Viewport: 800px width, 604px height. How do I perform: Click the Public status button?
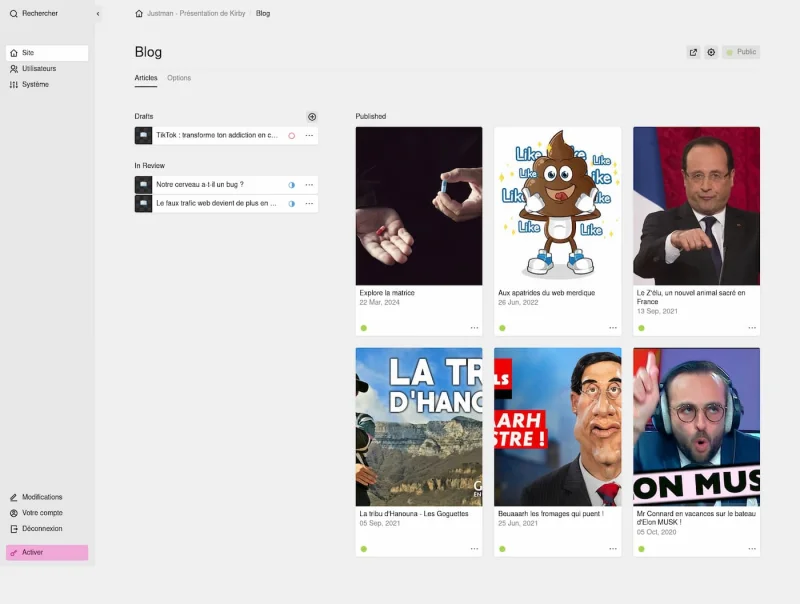tap(741, 52)
